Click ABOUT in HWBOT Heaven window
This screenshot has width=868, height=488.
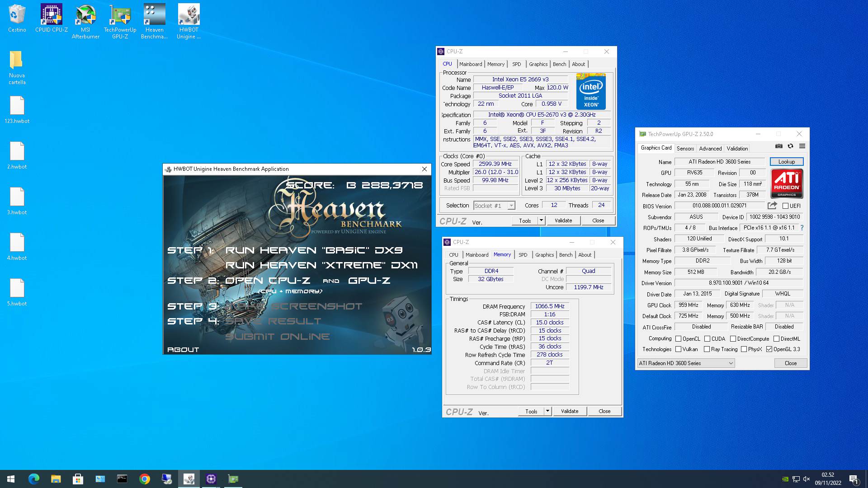point(183,349)
